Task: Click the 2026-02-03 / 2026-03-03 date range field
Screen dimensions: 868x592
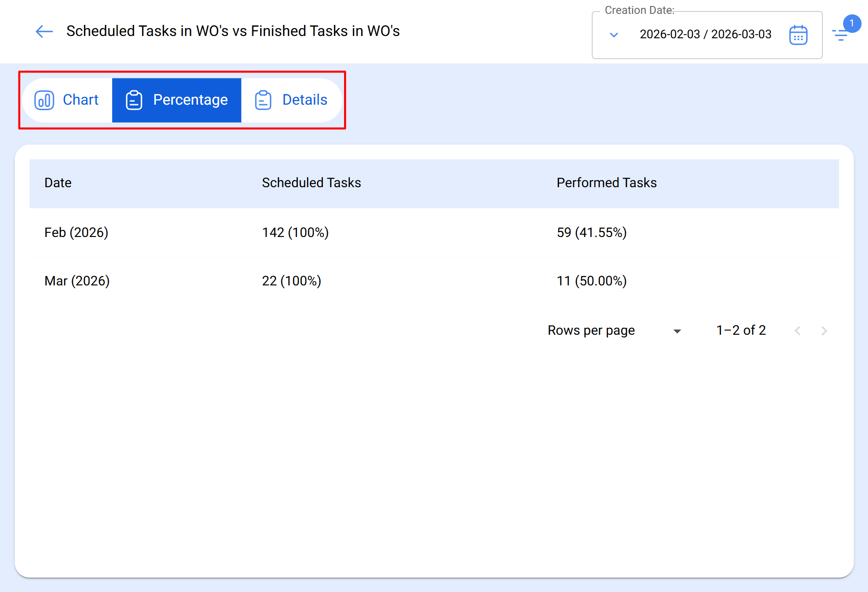Action: [x=705, y=35]
